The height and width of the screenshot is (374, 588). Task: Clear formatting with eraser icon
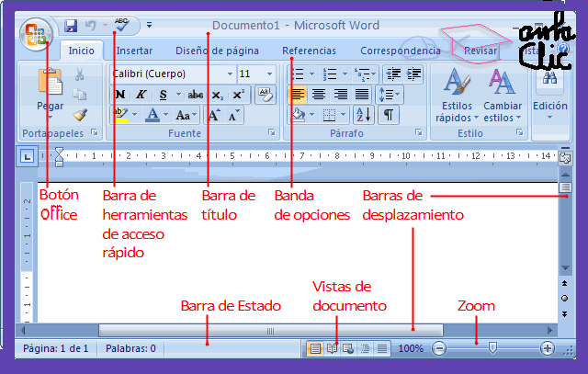266,94
